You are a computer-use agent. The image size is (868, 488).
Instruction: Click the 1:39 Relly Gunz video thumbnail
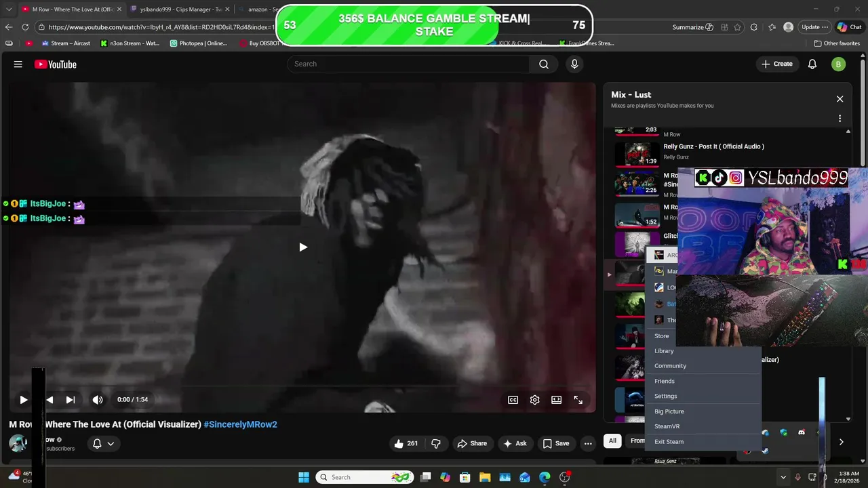pyautogui.click(x=637, y=154)
